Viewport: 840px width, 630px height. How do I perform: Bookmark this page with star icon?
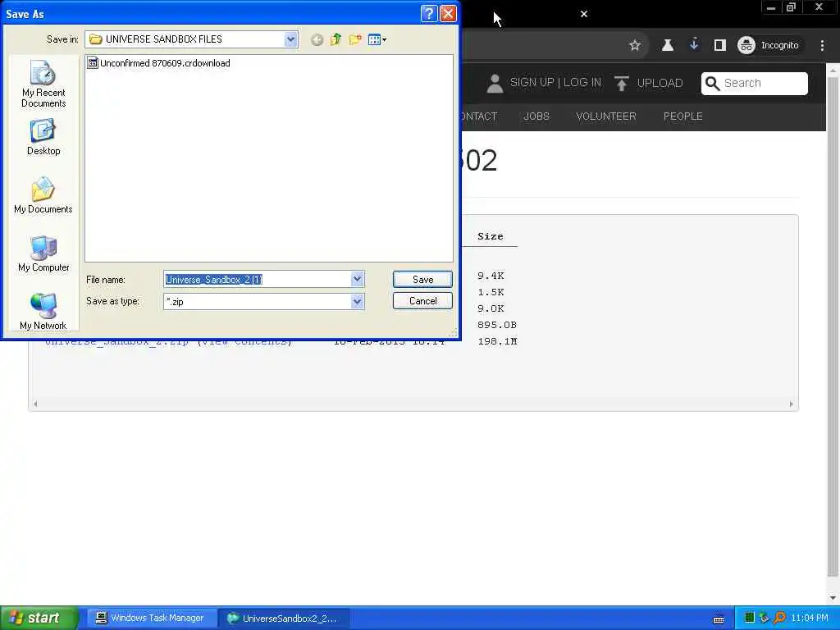tap(635, 46)
